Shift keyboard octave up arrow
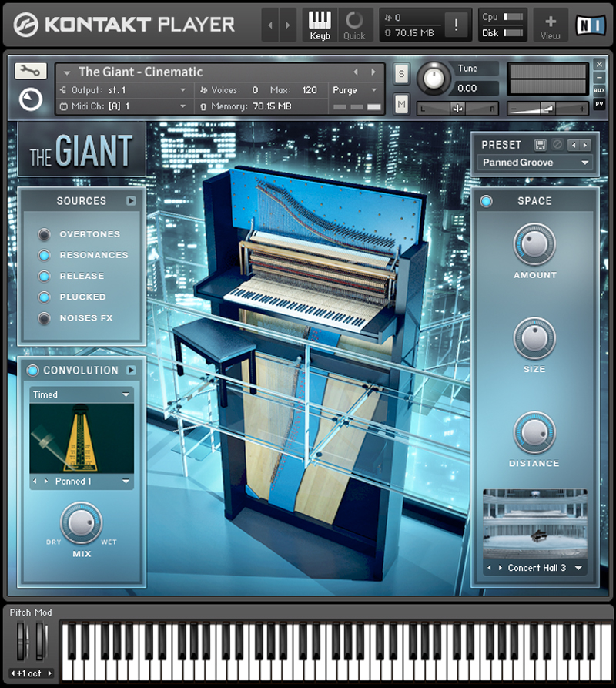This screenshot has height=688, width=616. click(49, 673)
